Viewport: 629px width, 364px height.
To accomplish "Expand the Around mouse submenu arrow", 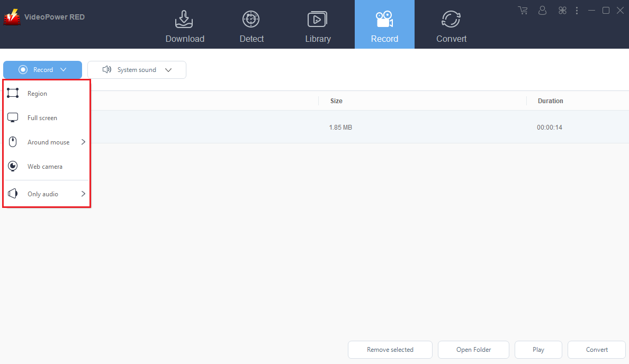I will [84, 142].
